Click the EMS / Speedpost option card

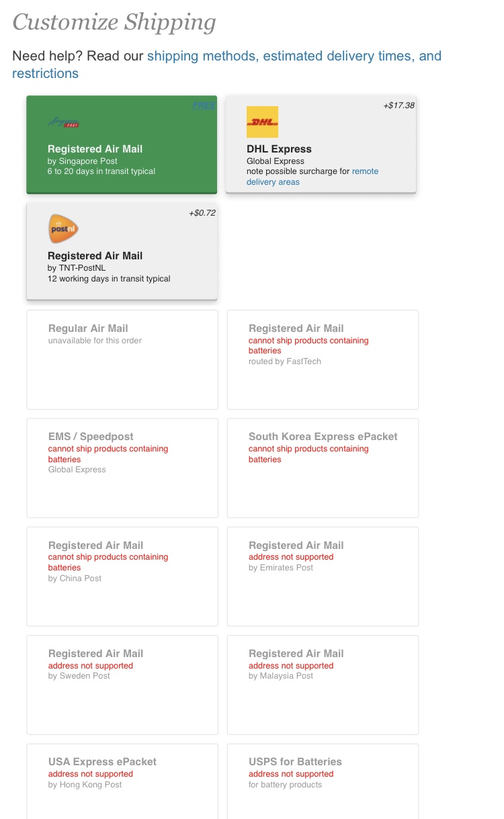pos(122,468)
